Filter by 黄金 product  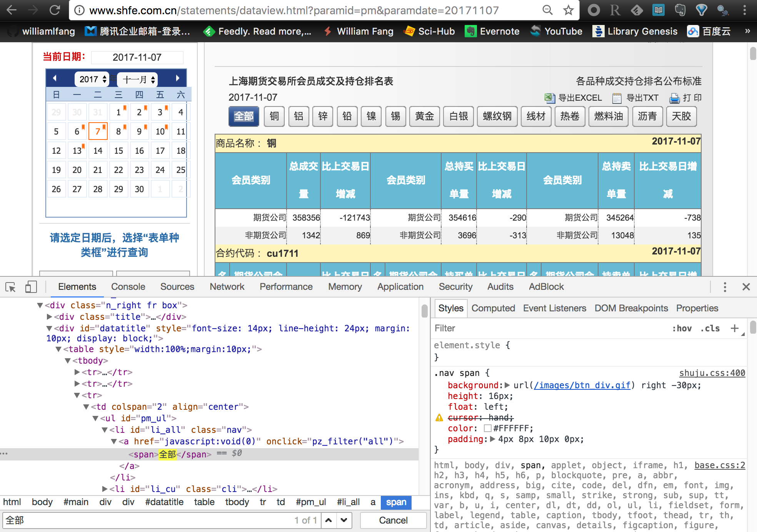coord(424,116)
